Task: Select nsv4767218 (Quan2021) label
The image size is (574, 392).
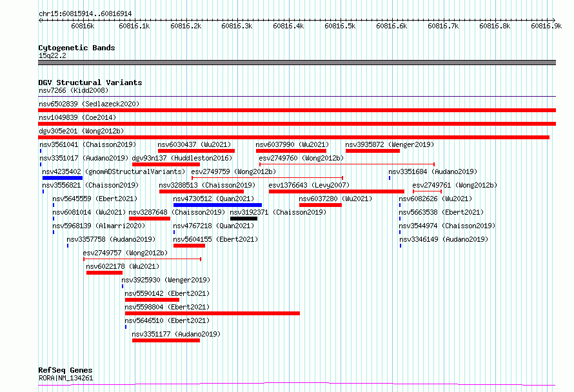Action: point(213,226)
